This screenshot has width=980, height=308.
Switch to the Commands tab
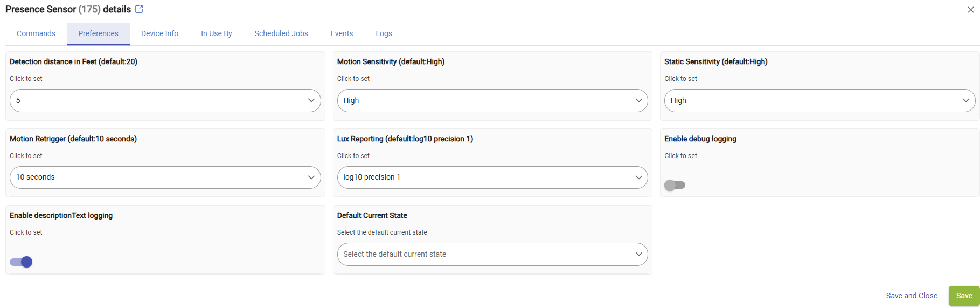36,33
